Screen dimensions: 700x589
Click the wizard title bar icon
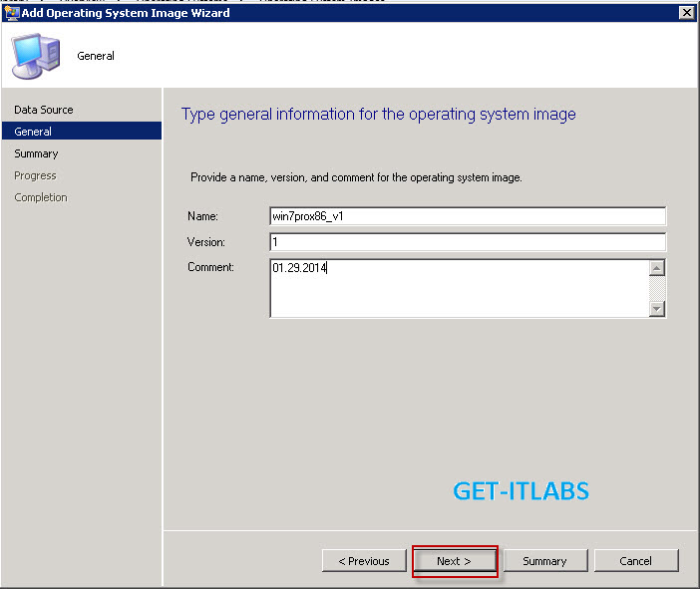coord(12,13)
